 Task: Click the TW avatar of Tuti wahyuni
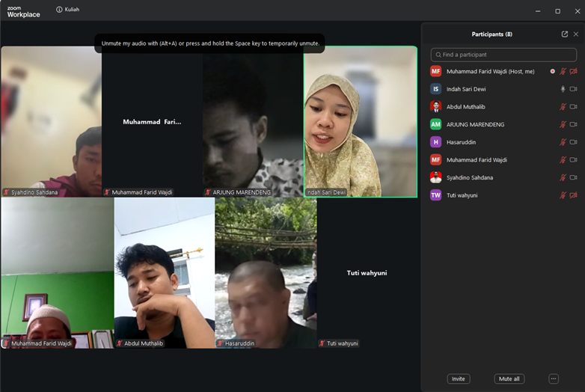pos(436,195)
